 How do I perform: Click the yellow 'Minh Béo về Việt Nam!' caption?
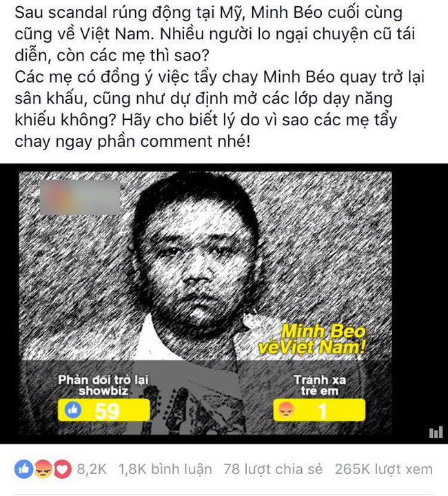click(x=312, y=340)
